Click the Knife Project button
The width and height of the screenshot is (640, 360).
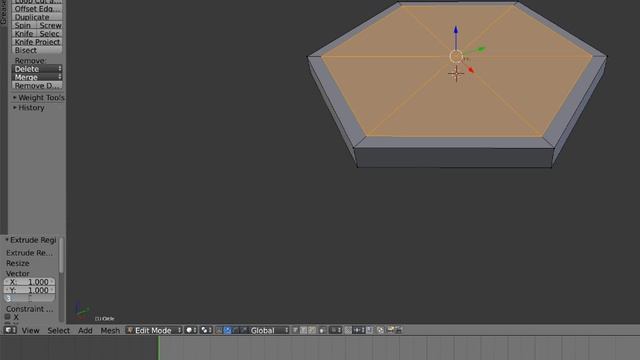click(37, 42)
